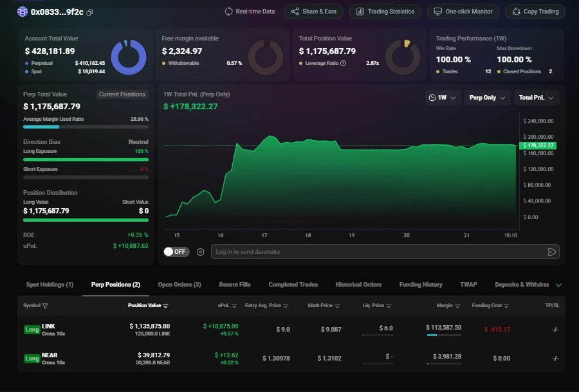Click the danmaku login input field
Viewport: 579px width, 392px height.
click(373, 252)
